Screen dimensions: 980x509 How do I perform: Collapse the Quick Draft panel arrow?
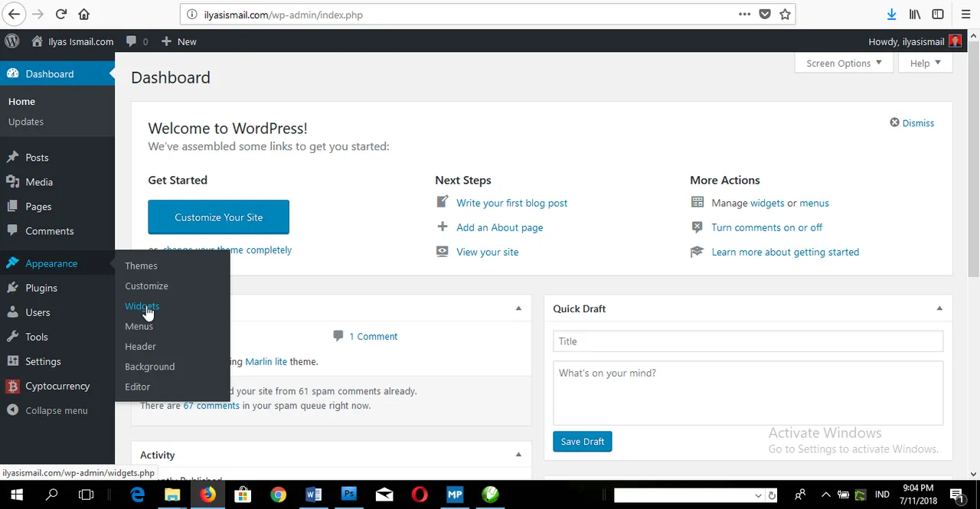pos(939,308)
